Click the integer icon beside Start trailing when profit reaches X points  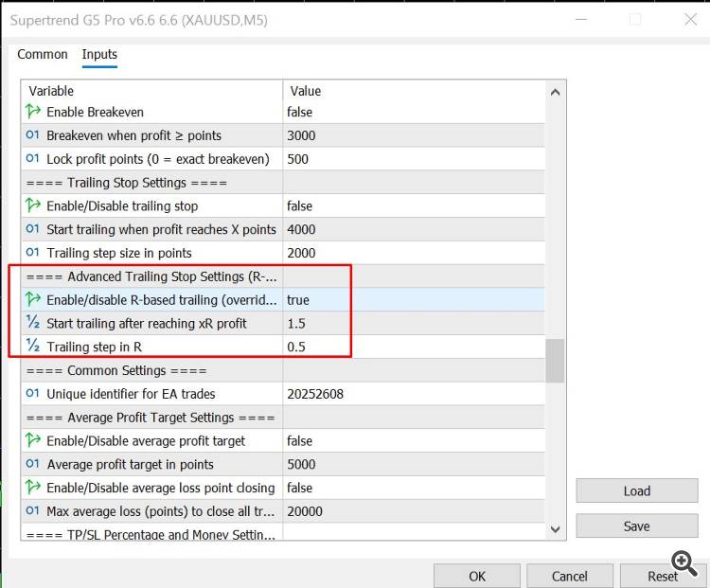33,229
